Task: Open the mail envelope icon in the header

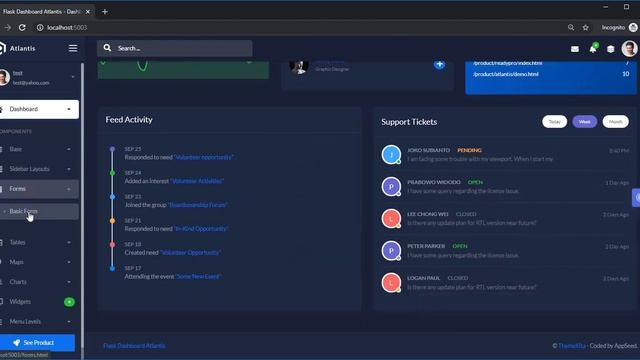Action: click(x=575, y=49)
